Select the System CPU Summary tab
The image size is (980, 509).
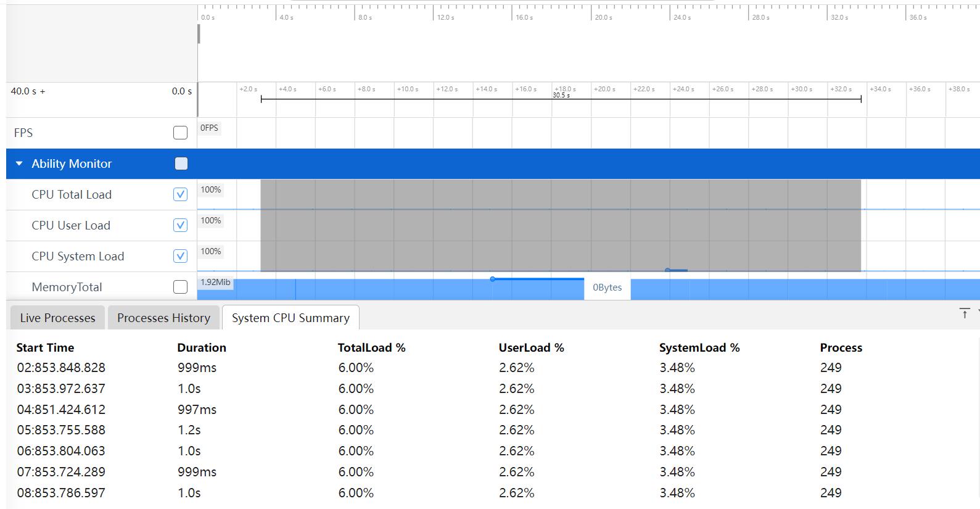tap(290, 318)
